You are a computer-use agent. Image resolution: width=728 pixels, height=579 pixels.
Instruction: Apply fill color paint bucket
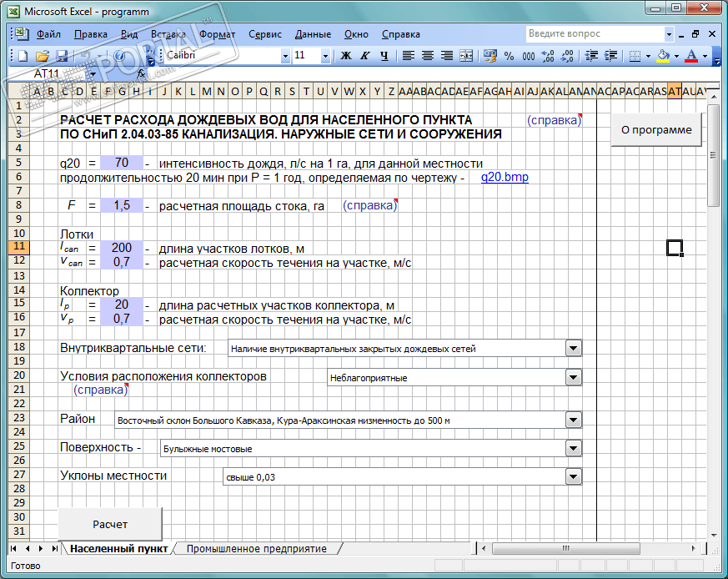[x=664, y=56]
